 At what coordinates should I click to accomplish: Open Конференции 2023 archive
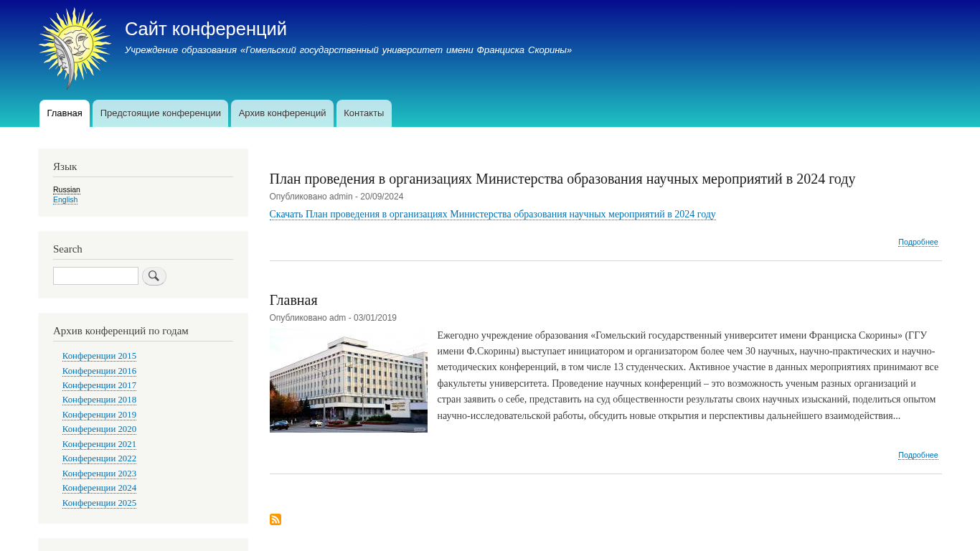pos(99,474)
